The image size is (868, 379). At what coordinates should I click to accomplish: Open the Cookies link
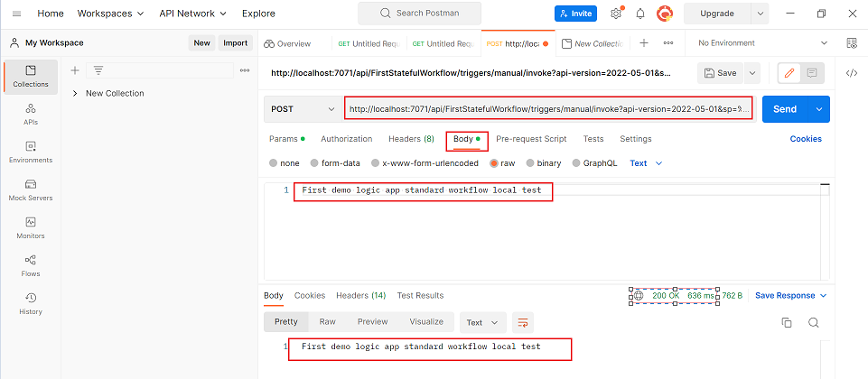806,139
